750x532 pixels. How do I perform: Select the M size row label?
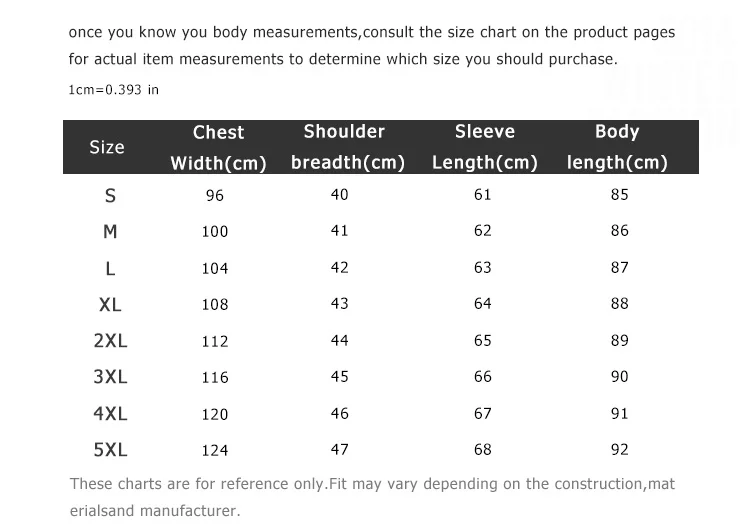tap(110, 232)
